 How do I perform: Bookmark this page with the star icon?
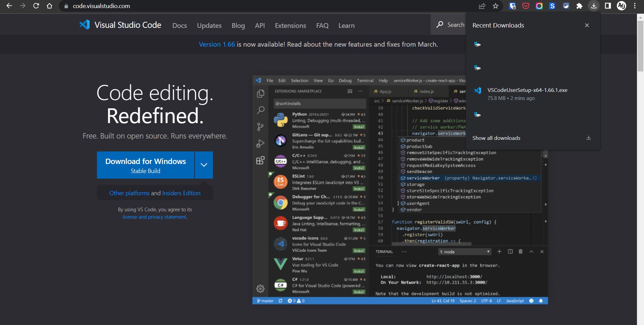tap(495, 6)
